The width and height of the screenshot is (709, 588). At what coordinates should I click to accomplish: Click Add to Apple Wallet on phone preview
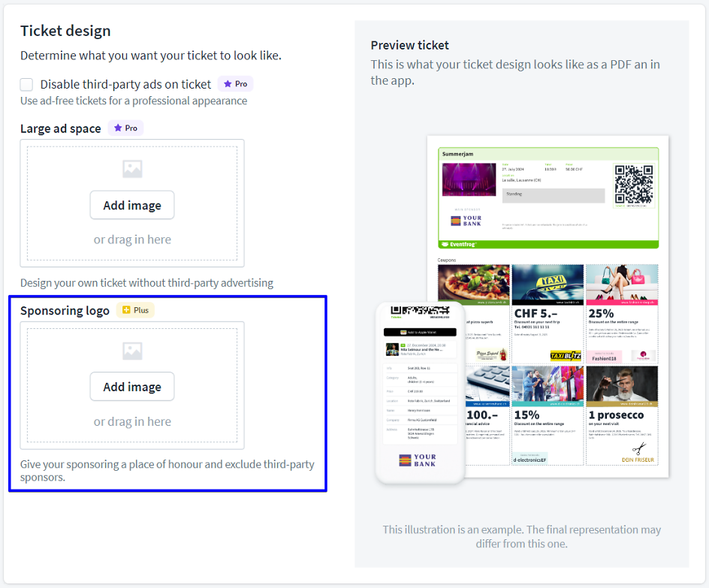coord(420,331)
